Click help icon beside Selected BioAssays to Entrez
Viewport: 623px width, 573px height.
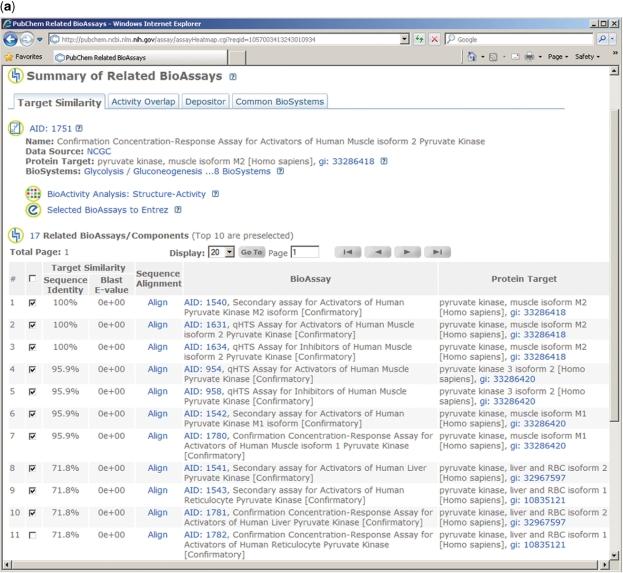point(178,210)
